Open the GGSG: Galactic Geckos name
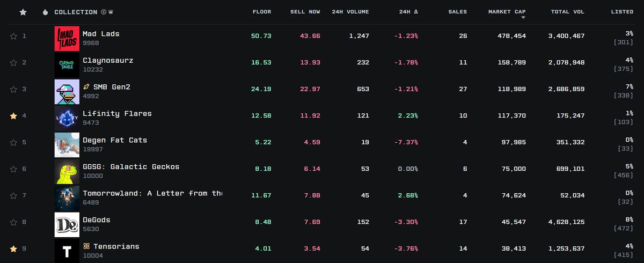Viewport: 644px width, 263px height. 131,166
